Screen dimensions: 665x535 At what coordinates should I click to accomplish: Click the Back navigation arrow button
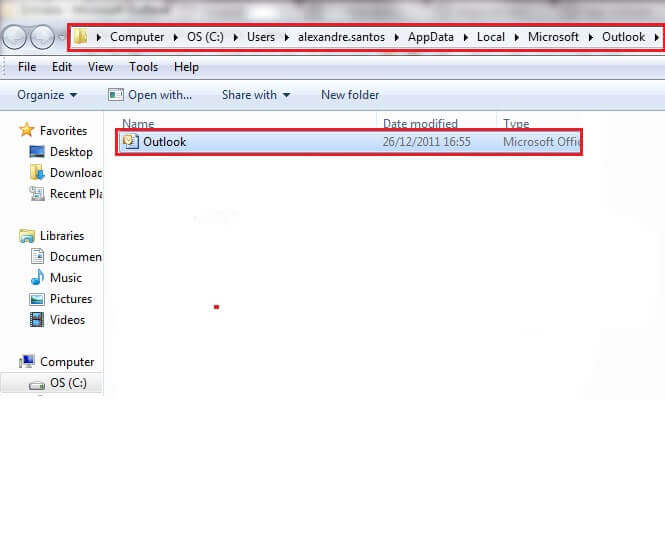pos(14,37)
